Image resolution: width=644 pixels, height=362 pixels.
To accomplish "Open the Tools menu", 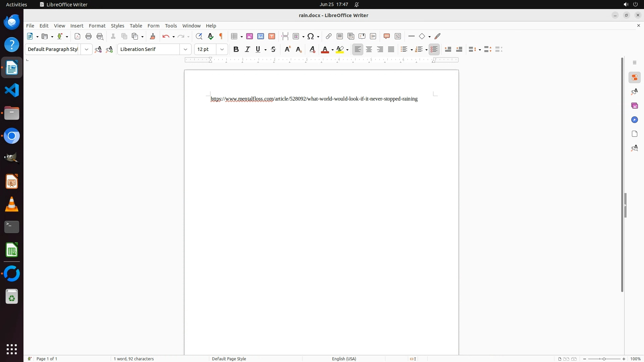I will 171,26.
